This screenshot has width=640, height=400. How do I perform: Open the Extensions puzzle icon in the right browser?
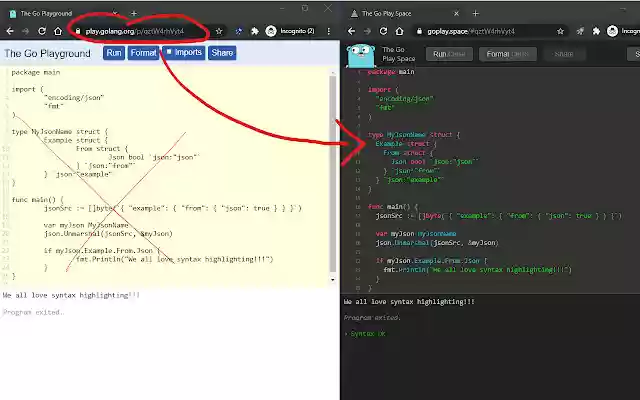tap(596, 31)
